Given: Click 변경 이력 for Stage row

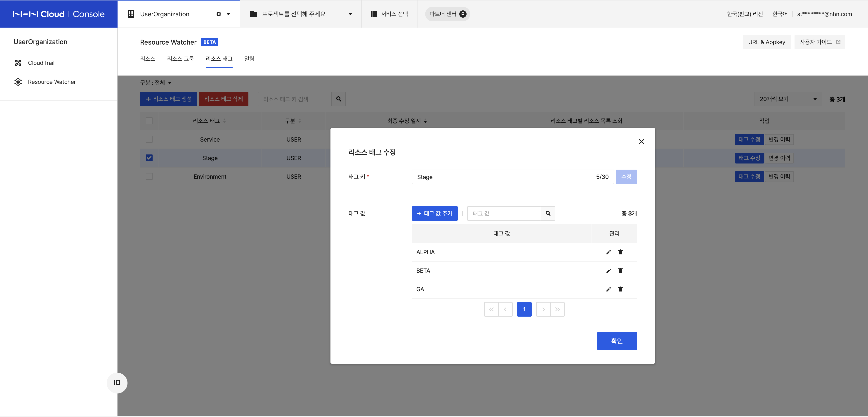Looking at the screenshot, I should tap(779, 158).
